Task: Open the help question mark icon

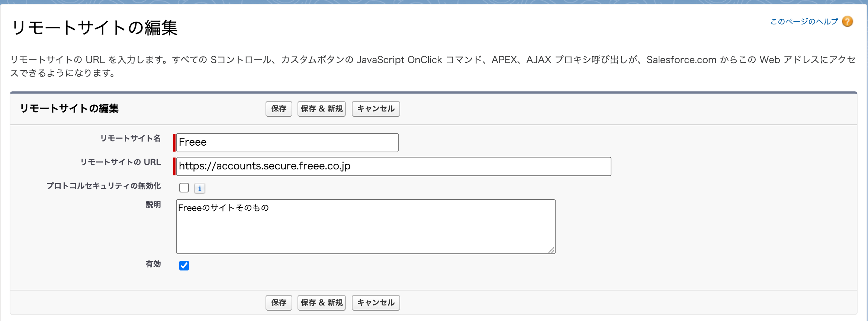Action: tap(848, 22)
